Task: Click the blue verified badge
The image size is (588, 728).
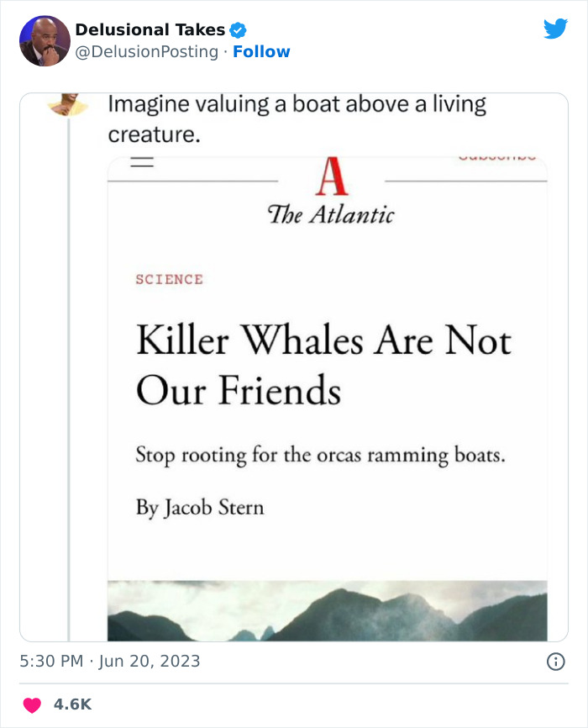Action: pos(238,30)
